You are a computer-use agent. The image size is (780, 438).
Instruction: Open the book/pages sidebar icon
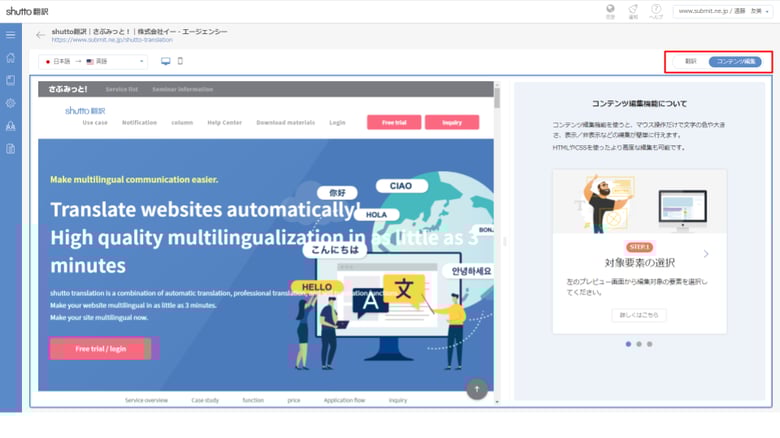[x=10, y=80]
